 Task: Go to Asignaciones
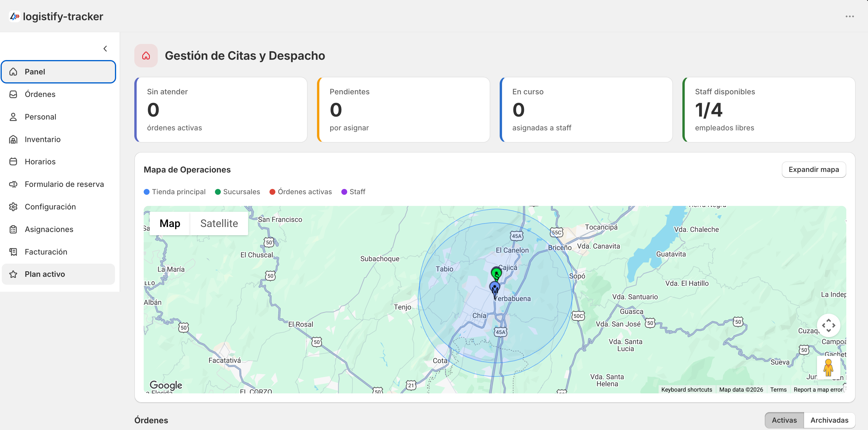pos(58,229)
